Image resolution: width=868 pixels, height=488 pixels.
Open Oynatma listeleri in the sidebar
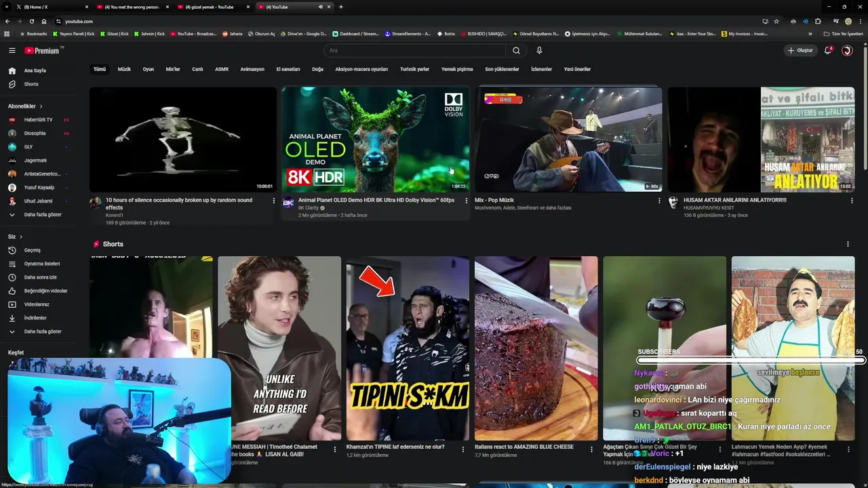pos(42,264)
